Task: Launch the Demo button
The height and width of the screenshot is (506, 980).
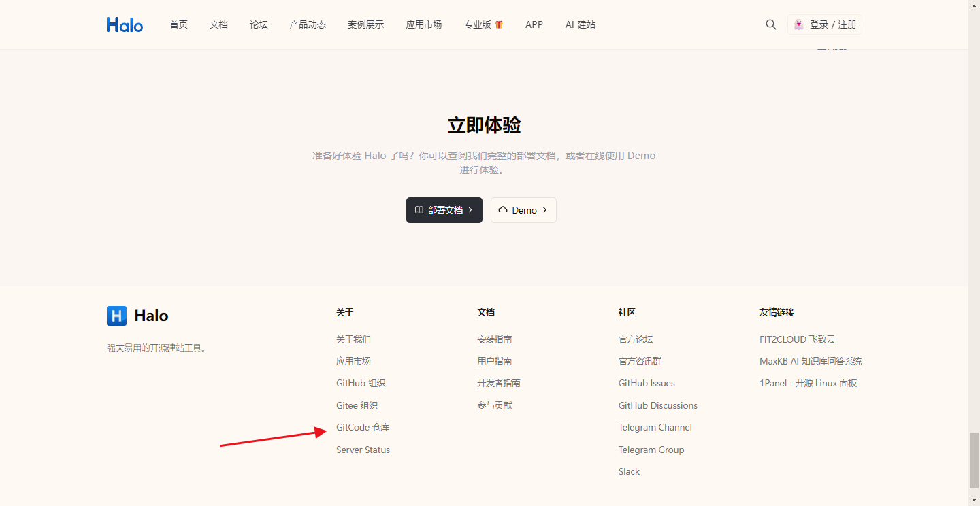Action: coord(523,210)
